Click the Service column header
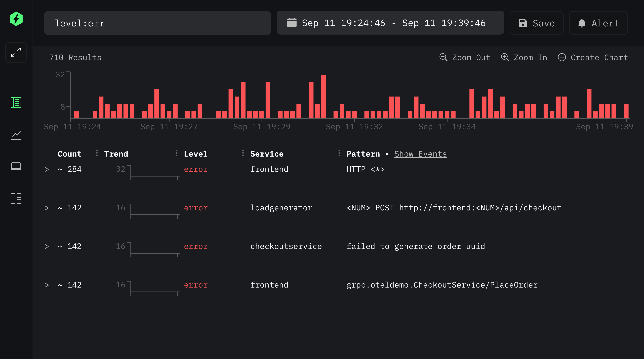The image size is (644, 359). click(x=267, y=154)
